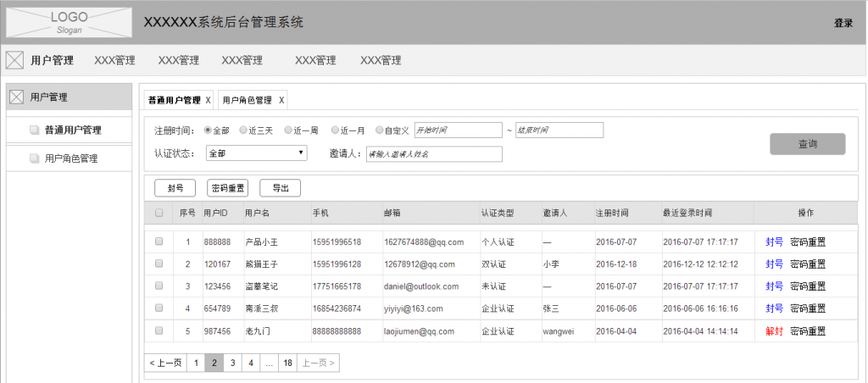Open the second XXX管理 top menu item
This screenshot has height=383, width=868.
click(x=178, y=60)
